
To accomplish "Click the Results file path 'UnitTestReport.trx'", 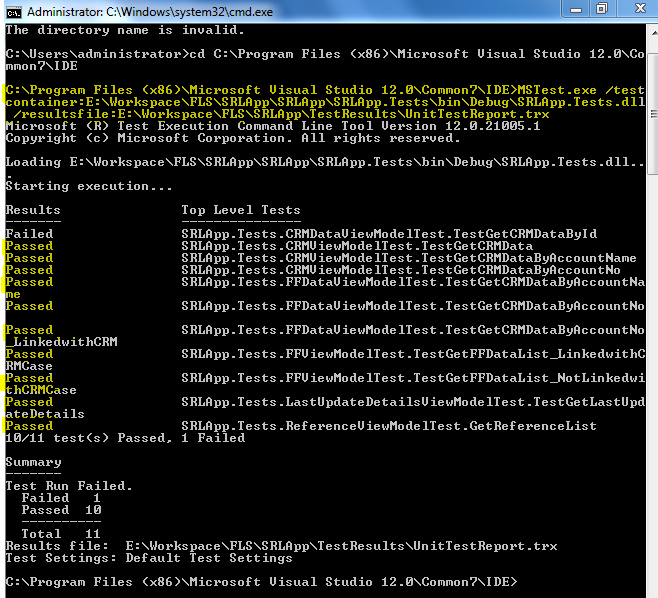I will click(x=486, y=546).
